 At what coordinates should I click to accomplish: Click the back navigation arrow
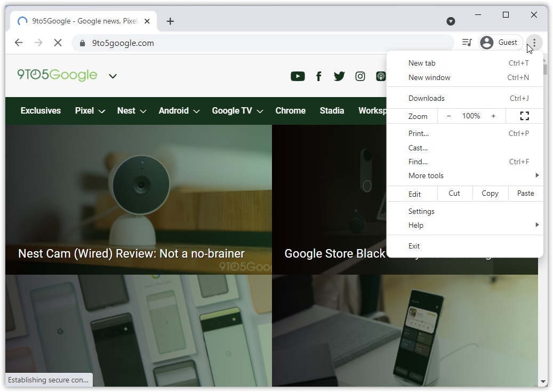point(19,43)
